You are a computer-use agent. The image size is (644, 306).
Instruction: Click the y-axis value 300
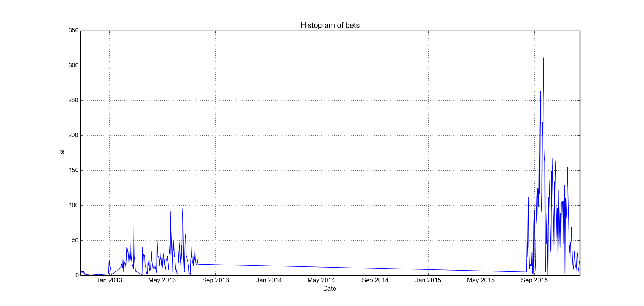coord(74,66)
